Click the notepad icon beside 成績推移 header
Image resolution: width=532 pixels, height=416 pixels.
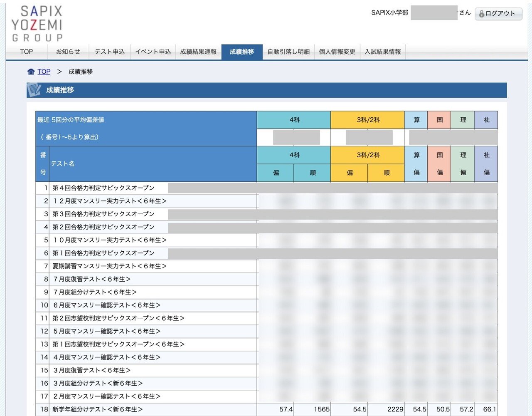[34, 90]
